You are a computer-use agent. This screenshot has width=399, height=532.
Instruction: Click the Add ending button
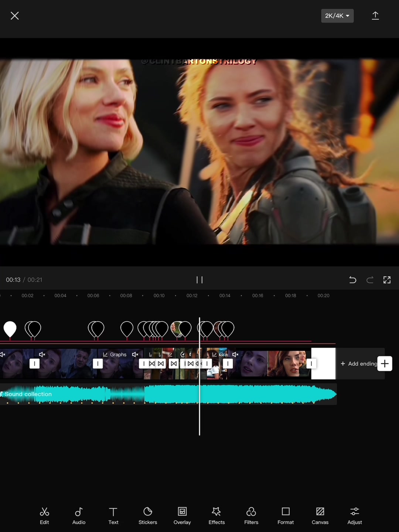(358, 364)
